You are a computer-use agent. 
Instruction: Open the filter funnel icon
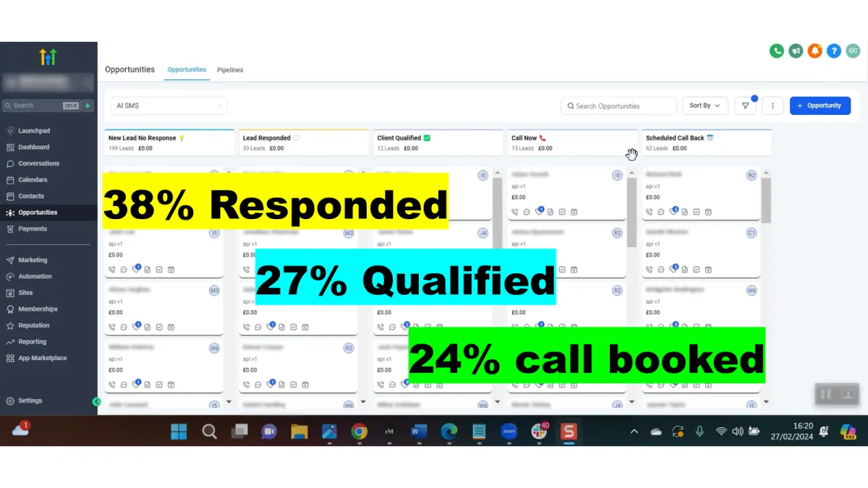pyautogui.click(x=745, y=106)
